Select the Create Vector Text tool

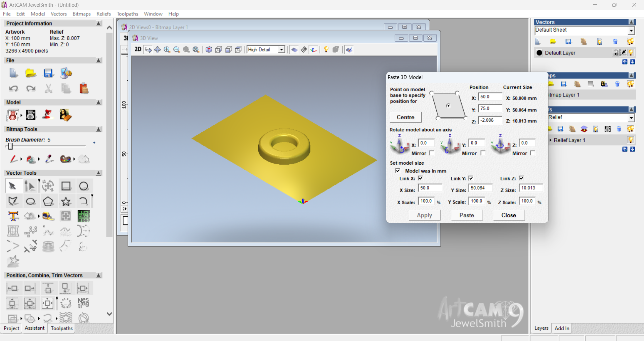(13, 216)
